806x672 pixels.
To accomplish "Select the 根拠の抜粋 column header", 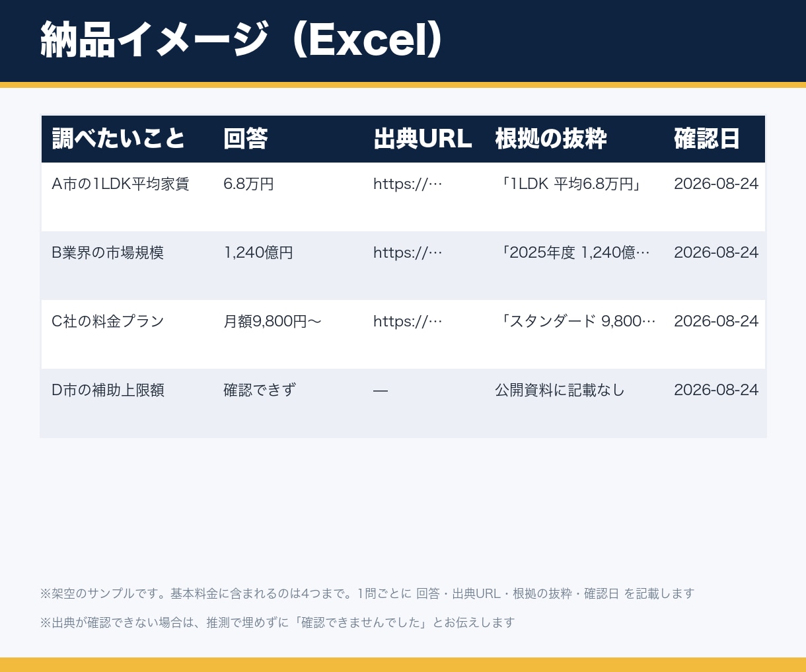I will tap(550, 139).
